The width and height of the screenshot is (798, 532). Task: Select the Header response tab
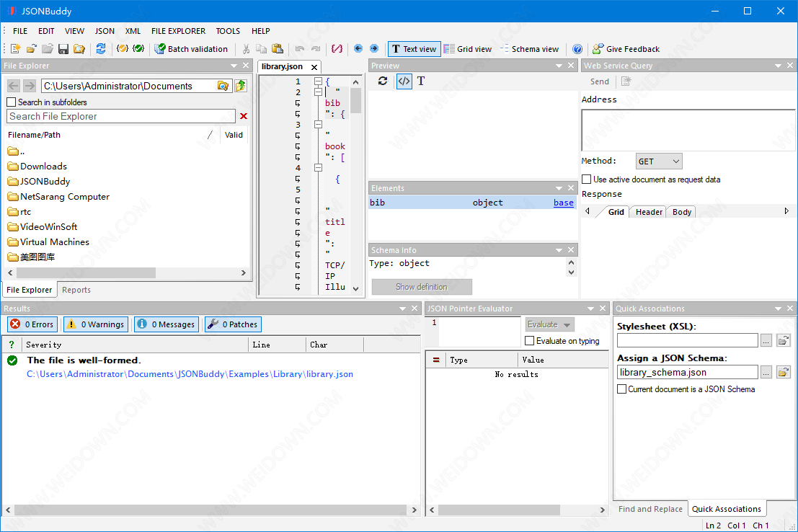coord(649,212)
